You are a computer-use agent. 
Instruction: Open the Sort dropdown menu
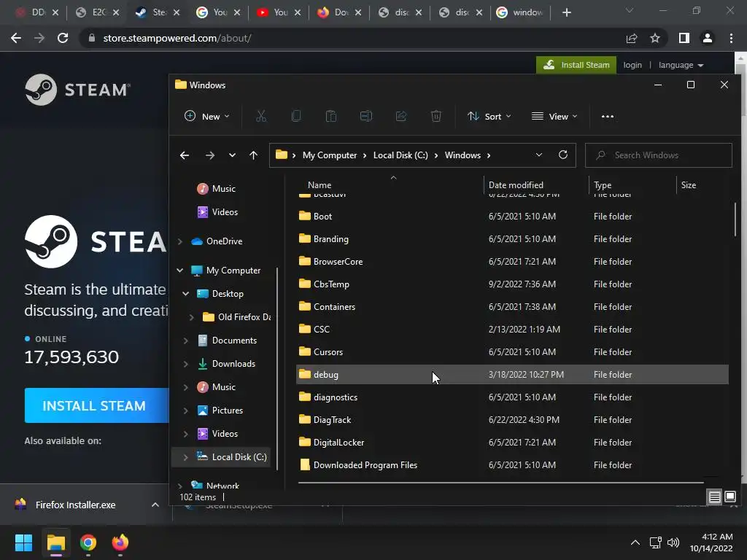[489, 116]
